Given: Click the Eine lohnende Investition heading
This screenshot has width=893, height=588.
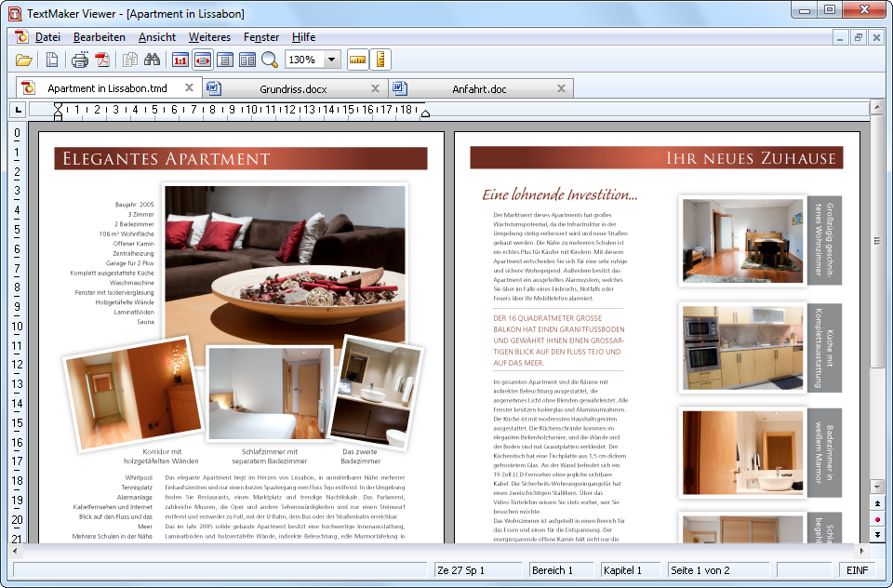Looking at the screenshot, I should (560, 194).
